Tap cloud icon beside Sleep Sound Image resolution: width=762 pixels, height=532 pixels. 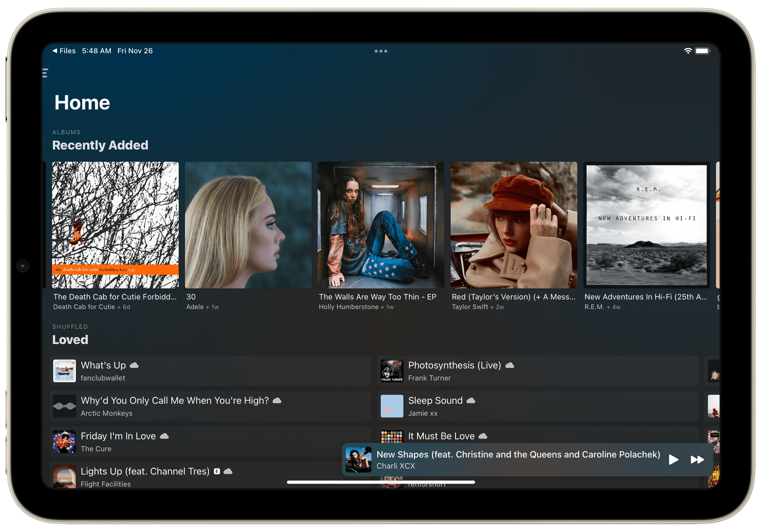coord(471,401)
